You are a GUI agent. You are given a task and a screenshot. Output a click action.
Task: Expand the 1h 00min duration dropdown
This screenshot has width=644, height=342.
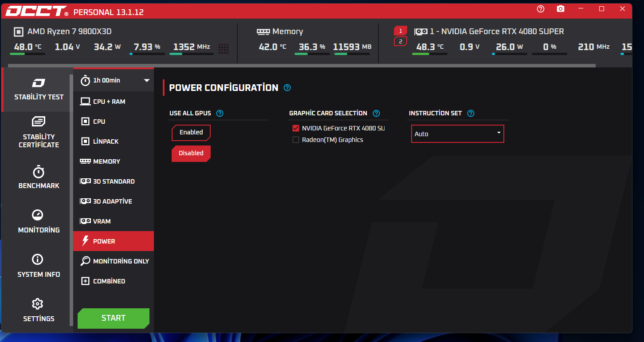tap(114, 80)
